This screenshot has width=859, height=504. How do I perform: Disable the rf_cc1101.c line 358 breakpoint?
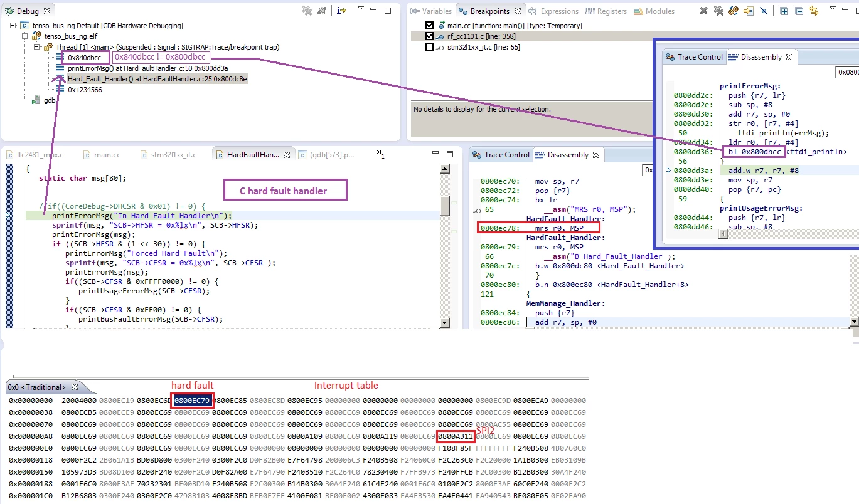point(429,36)
